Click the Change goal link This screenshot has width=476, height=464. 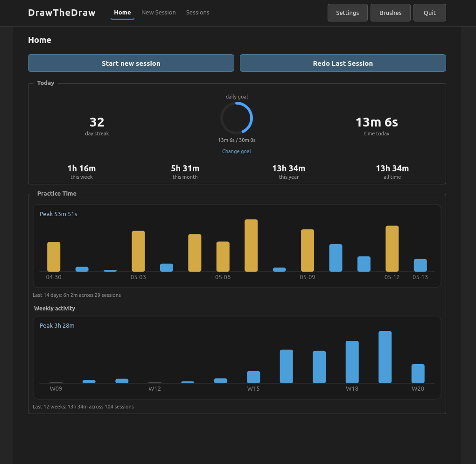237,151
